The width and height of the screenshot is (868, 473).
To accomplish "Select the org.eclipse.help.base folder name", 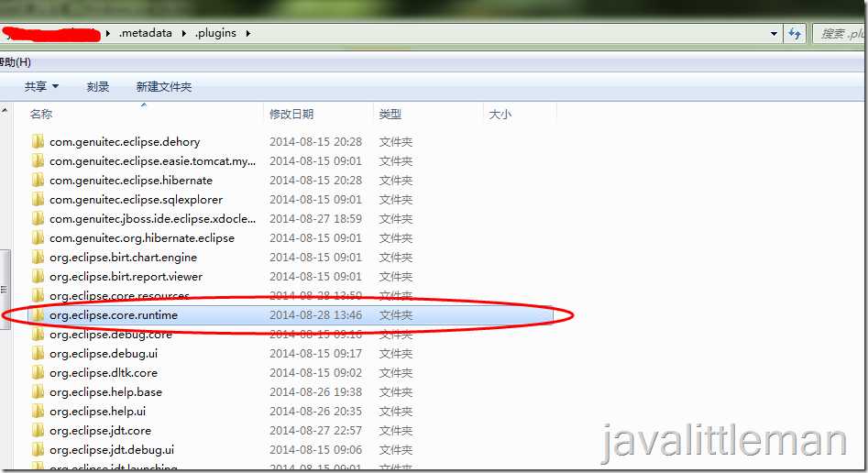I will coord(105,392).
